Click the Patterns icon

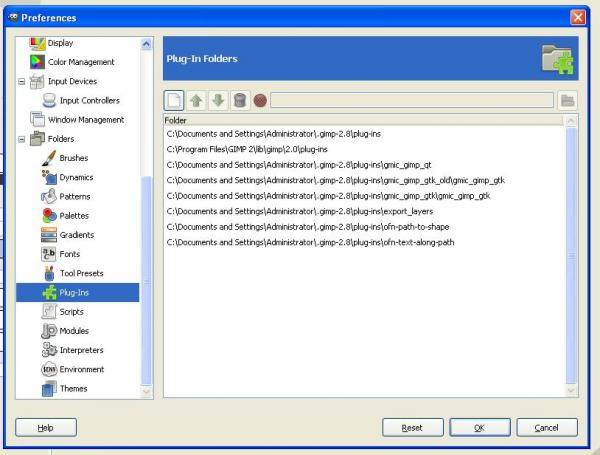tap(49, 196)
